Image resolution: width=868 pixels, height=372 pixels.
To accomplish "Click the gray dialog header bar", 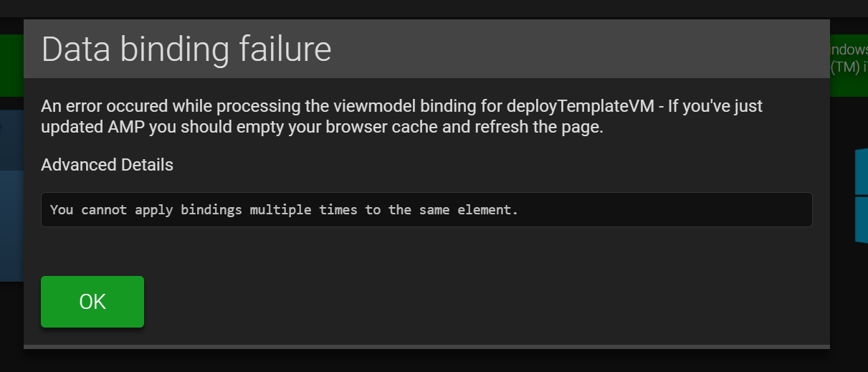I will [426, 49].
